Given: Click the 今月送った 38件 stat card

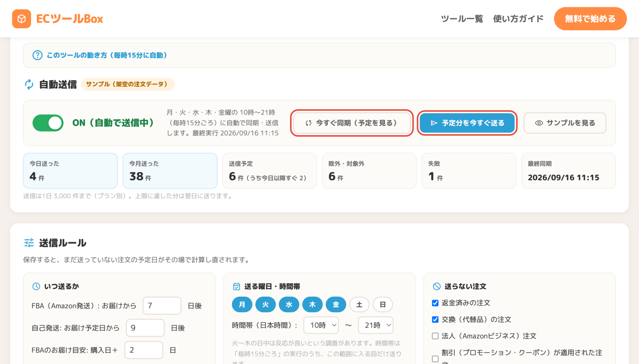Looking at the screenshot, I should click(170, 171).
